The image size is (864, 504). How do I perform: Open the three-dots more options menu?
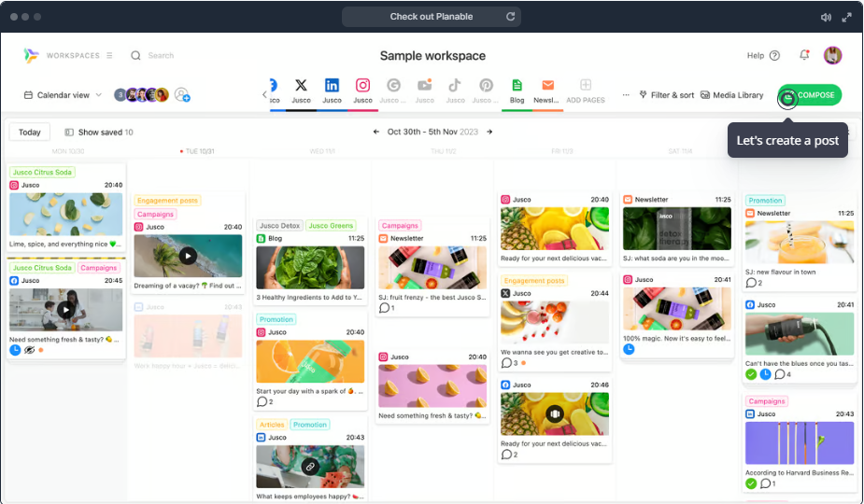tap(626, 95)
